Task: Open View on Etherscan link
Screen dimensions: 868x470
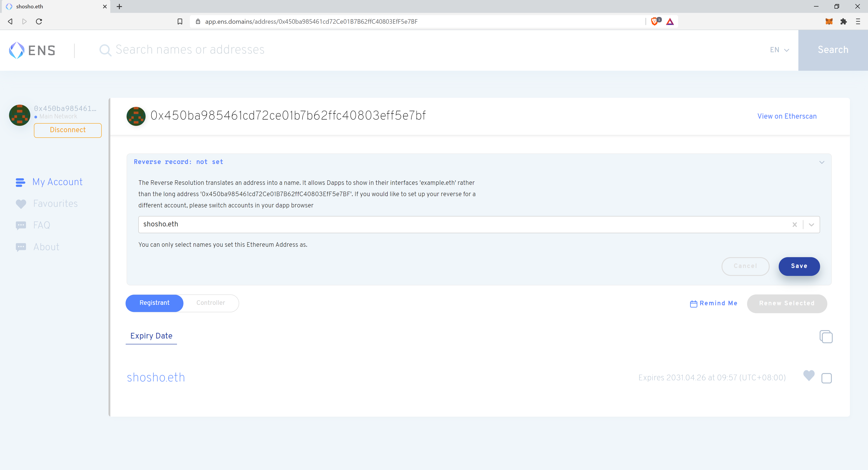Action: click(x=787, y=116)
